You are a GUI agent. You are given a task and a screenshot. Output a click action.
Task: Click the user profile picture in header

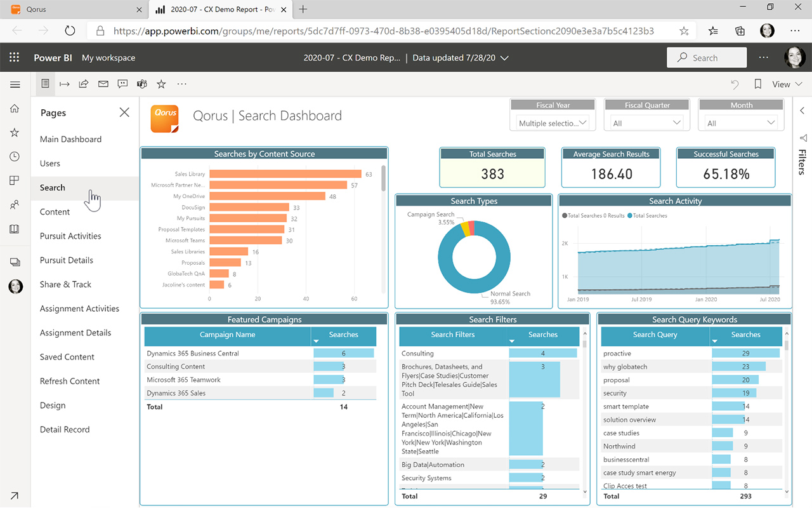[x=795, y=57]
